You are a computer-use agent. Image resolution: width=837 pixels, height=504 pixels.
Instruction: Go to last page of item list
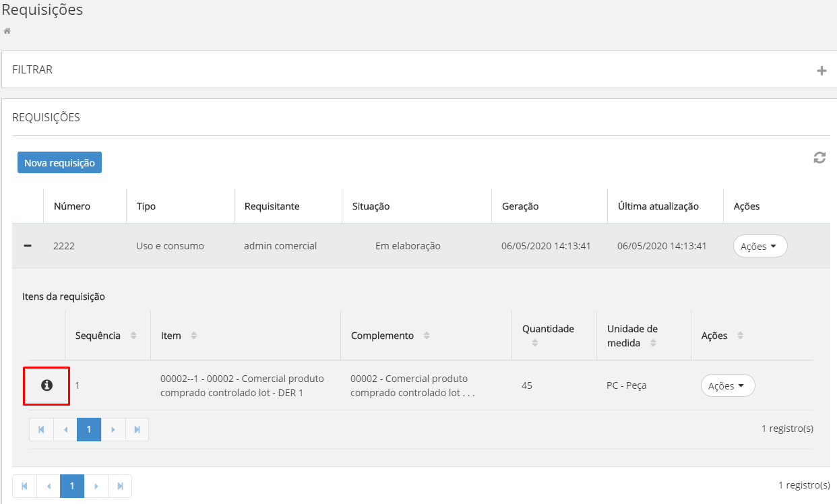click(137, 429)
